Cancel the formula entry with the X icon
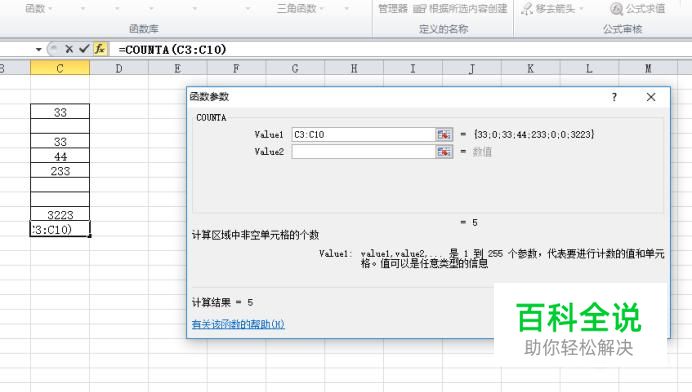This screenshot has width=692, height=392. [x=69, y=49]
